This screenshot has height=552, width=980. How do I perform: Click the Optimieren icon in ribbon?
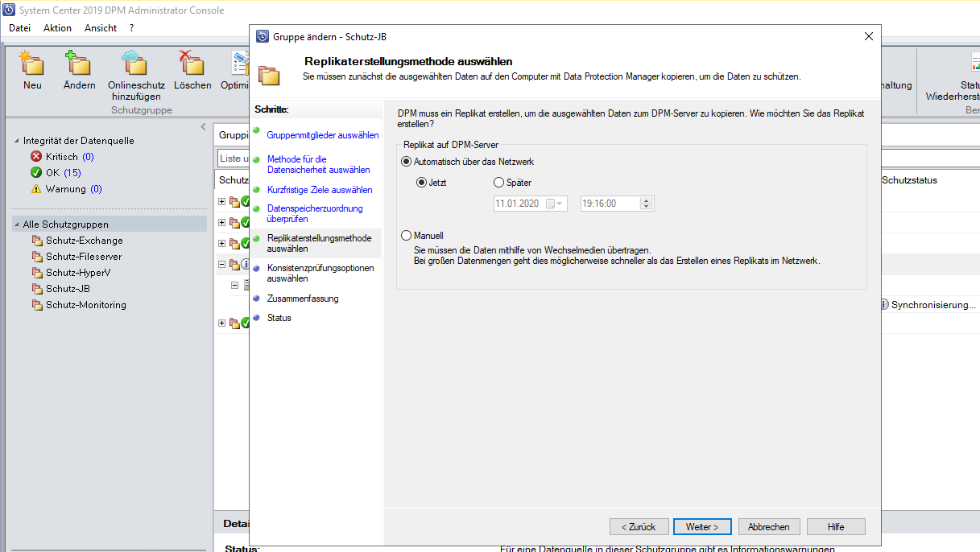tap(240, 64)
